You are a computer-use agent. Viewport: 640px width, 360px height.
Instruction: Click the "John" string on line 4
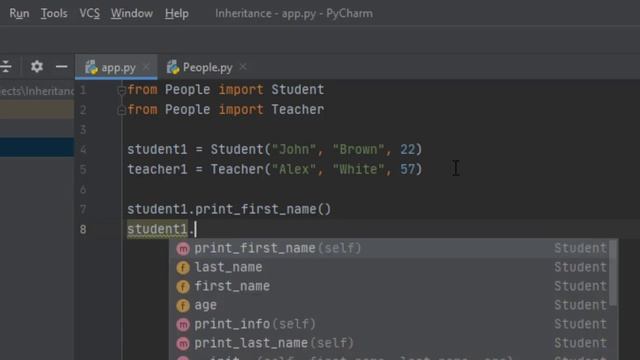click(294, 149)
